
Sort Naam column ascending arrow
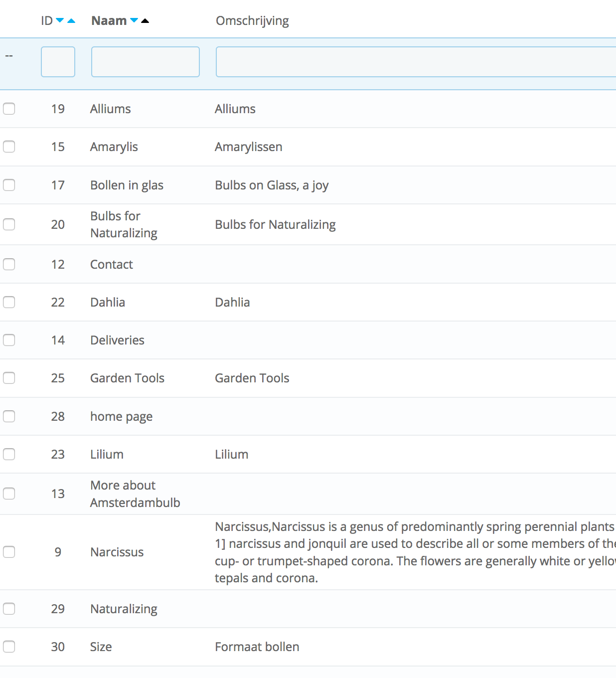(145, 20)
